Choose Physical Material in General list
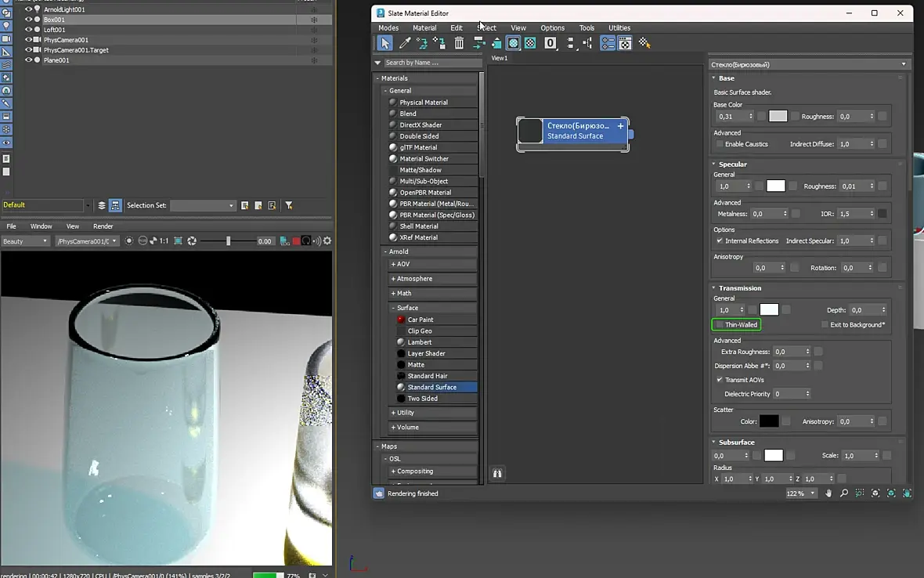924x578 pixels. pyautogui.click(x=424, y=103)
